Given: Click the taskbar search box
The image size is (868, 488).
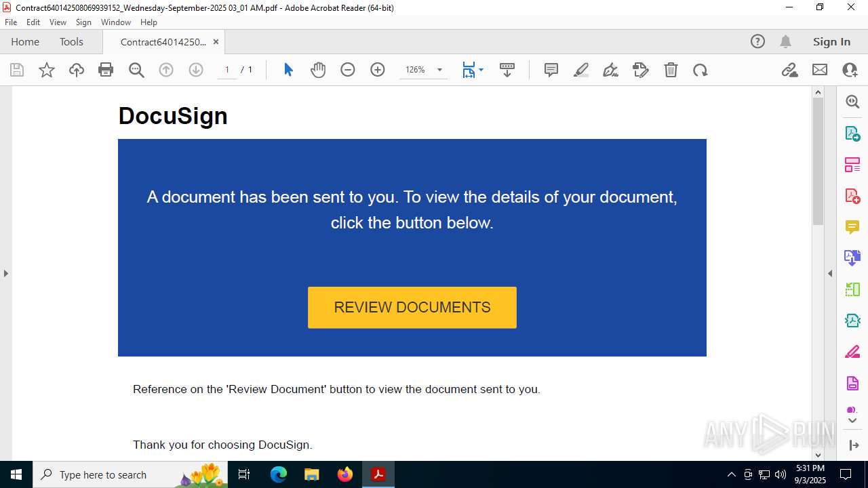Looking at the screenshot, I should pyautogui.click(x=130, y=474).
